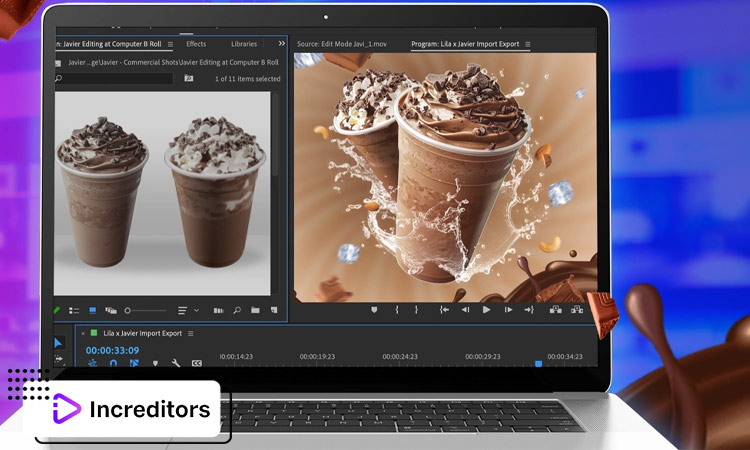Play the Program monitor
The image size is (750, 450).
486,310
